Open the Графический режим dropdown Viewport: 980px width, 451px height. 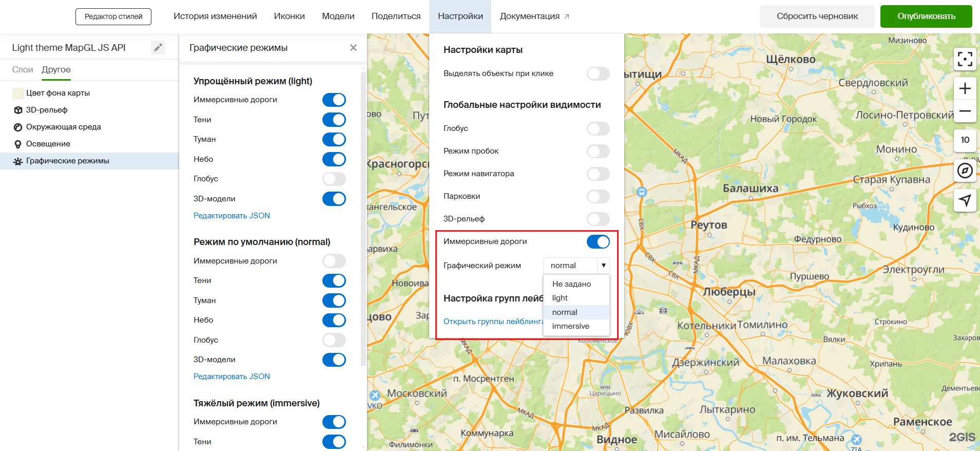pos(576,266)
